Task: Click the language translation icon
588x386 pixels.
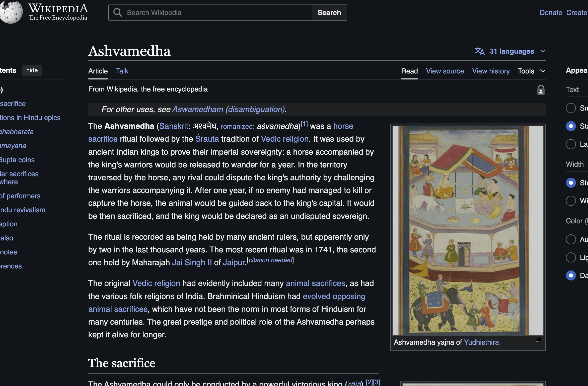Action: [479, 51]
